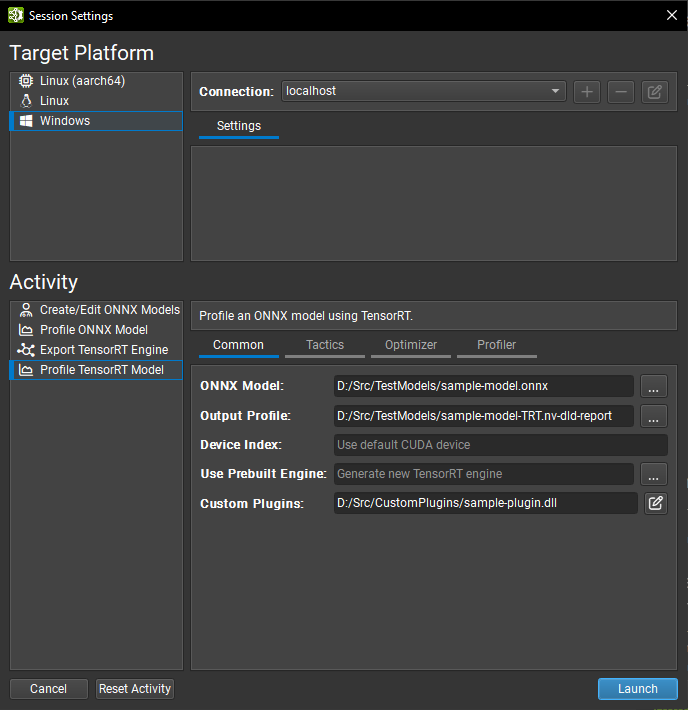Switch to the Optimizer tab
This screenshot has width=688, height=710.
click(x=411, y=345)
